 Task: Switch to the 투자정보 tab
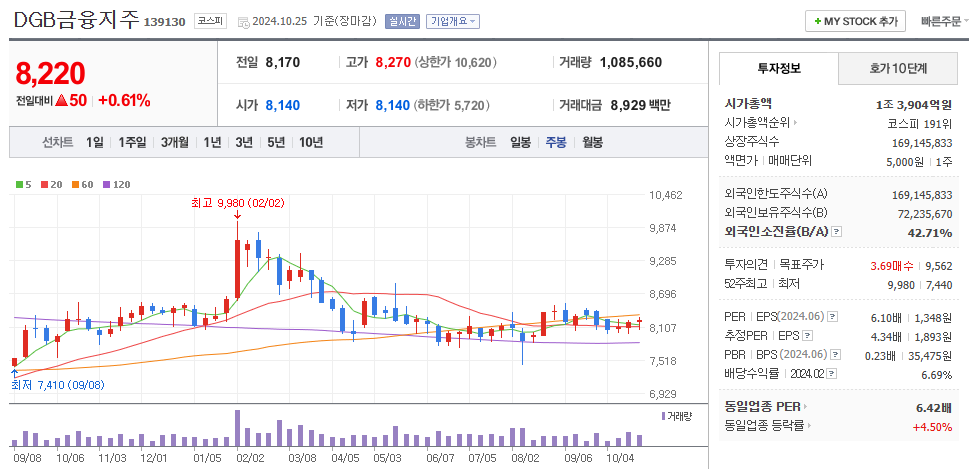pos(779,69)
